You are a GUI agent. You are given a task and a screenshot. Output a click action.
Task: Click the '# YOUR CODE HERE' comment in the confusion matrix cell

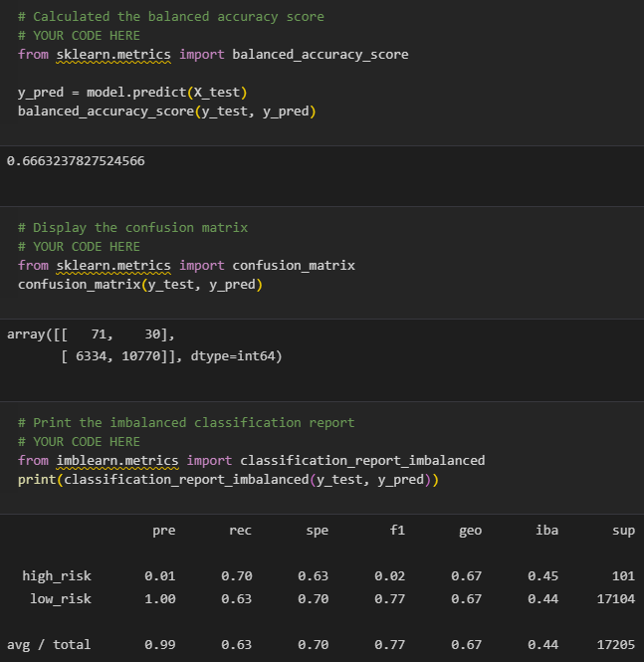[79, 247]
